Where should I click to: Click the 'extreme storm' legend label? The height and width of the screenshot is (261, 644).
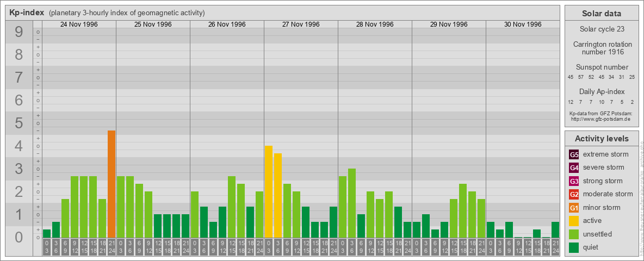tap(606, 154)
